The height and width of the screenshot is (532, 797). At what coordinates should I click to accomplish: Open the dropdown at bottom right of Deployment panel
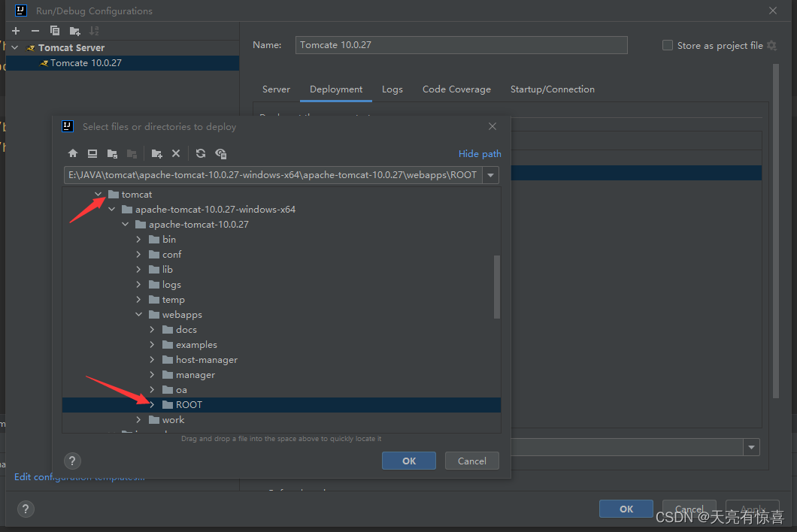751,447
